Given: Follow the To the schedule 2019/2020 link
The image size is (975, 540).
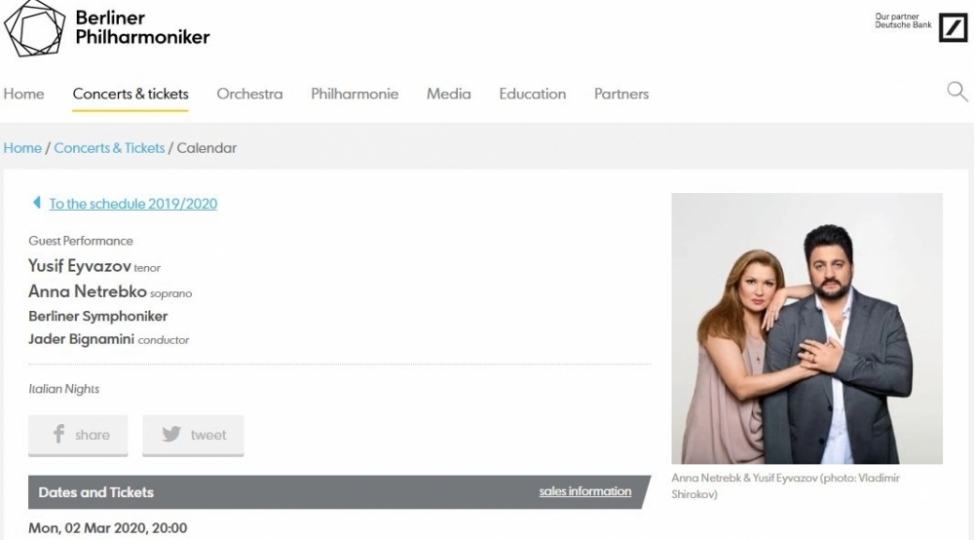Looking at the screenshot, I should tap(133, 203).
